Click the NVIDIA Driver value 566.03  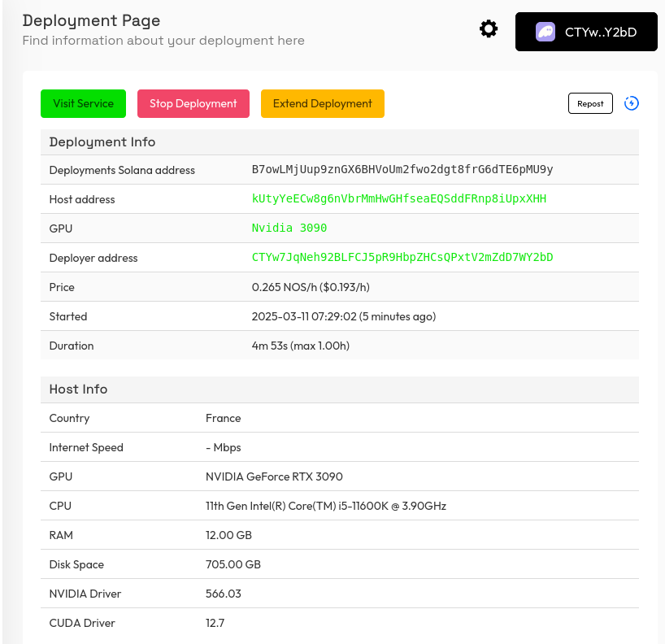[224, 594]
